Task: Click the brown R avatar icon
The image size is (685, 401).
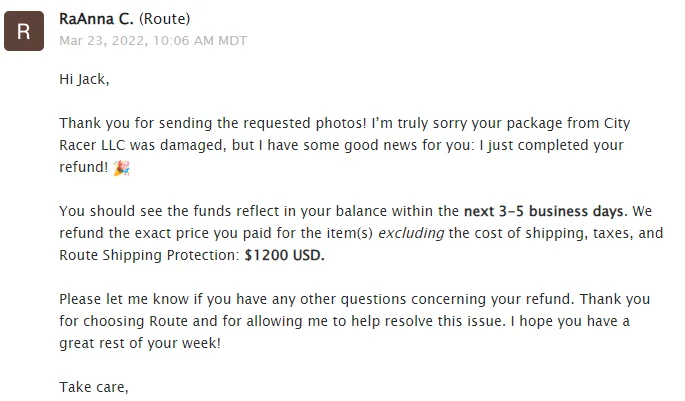Action: [24, 31]
